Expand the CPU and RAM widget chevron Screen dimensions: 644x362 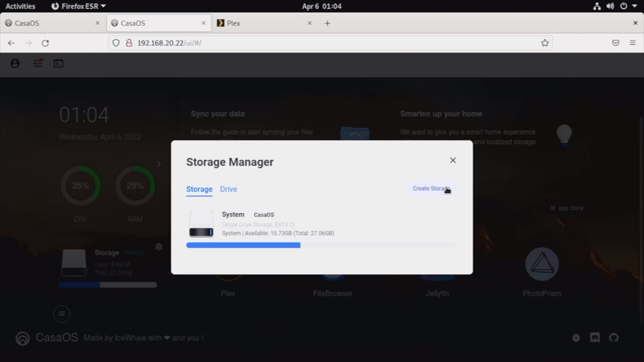159,164
